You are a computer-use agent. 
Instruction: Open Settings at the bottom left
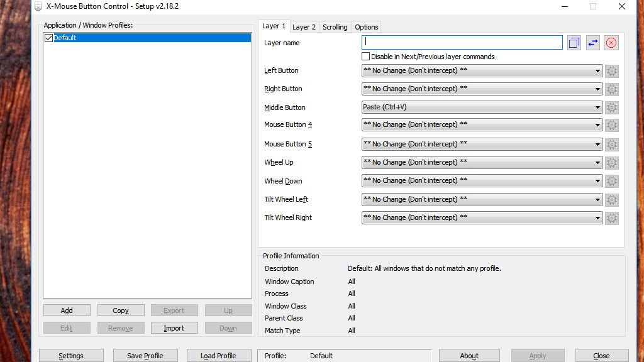click(71, 356)
